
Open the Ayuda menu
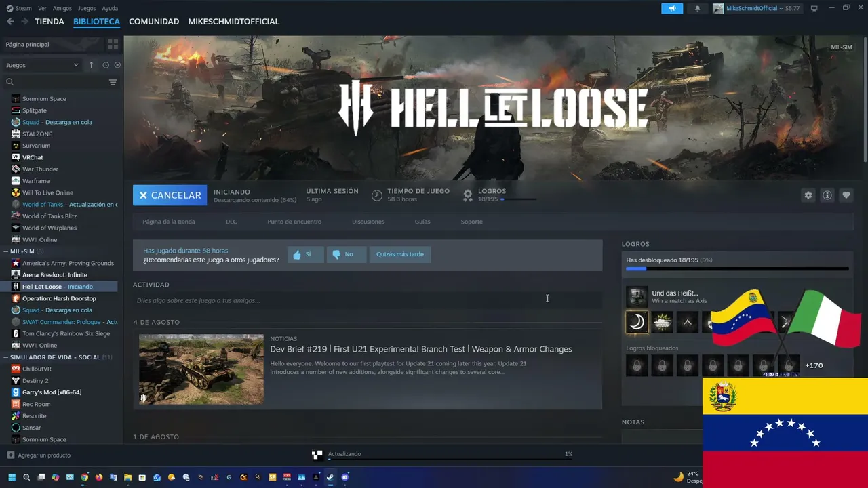[110, 8]
